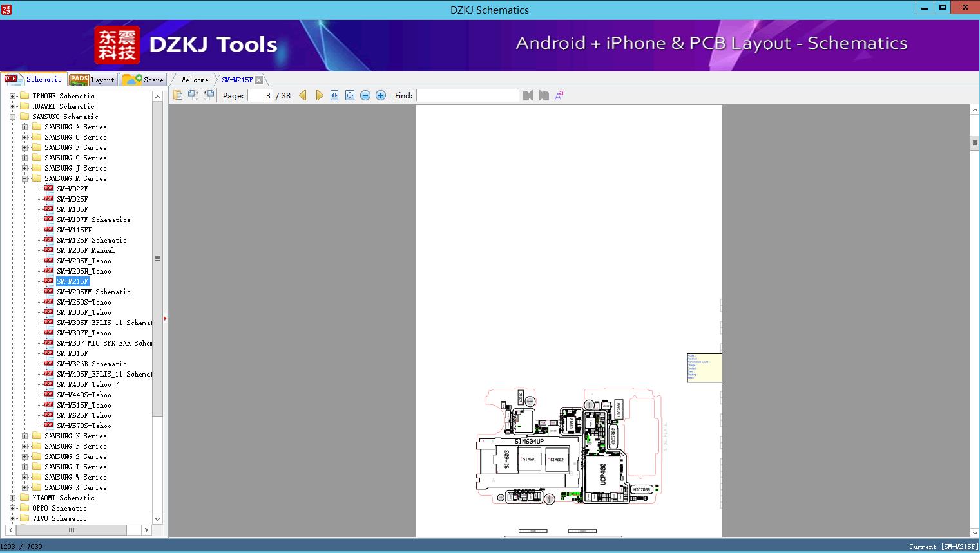Click the tree horizontal scroll right arrow

coord(146,530)
